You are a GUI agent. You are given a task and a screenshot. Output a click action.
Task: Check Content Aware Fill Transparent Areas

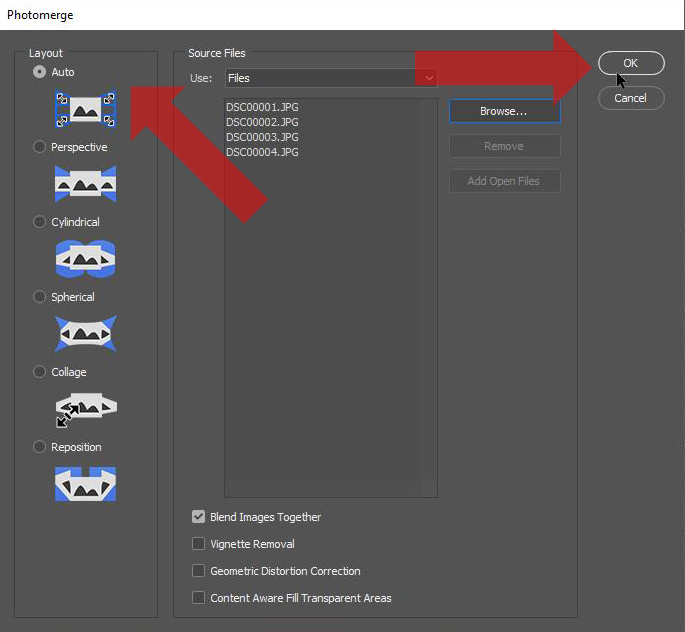point(199,598)
